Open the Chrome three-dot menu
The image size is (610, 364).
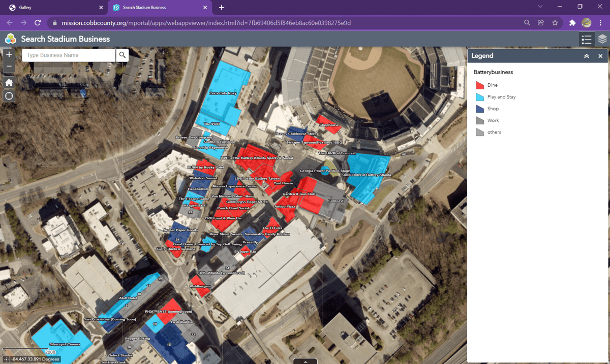point(600,23)
